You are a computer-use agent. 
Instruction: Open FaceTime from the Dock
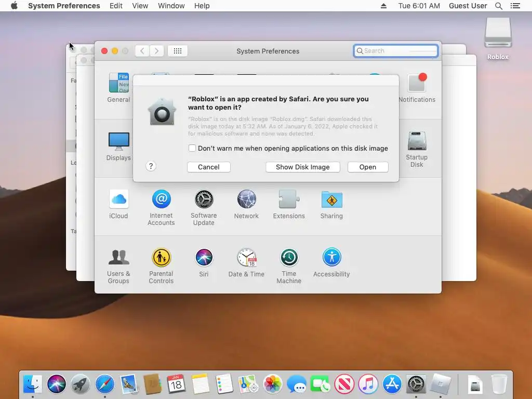320,384
